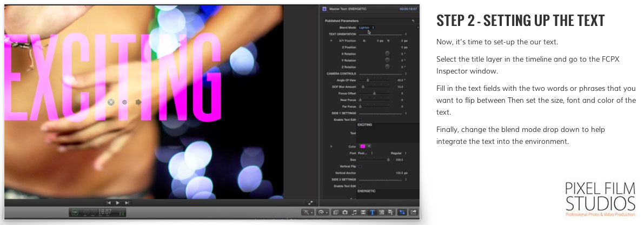Expand the Color disclosure triangle
Image resolution: width=644 pixels, height=225 pixels.
click(x=331, y=146)
